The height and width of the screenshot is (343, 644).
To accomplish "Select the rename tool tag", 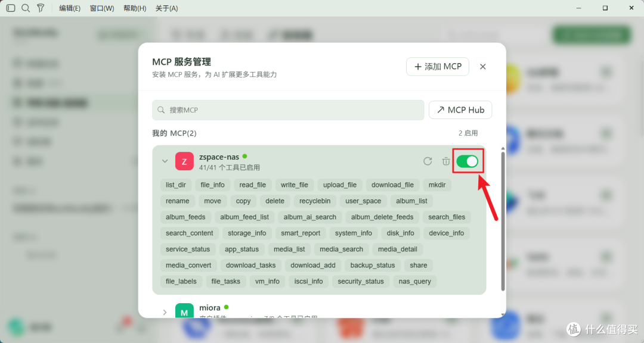I will [178, 201].
